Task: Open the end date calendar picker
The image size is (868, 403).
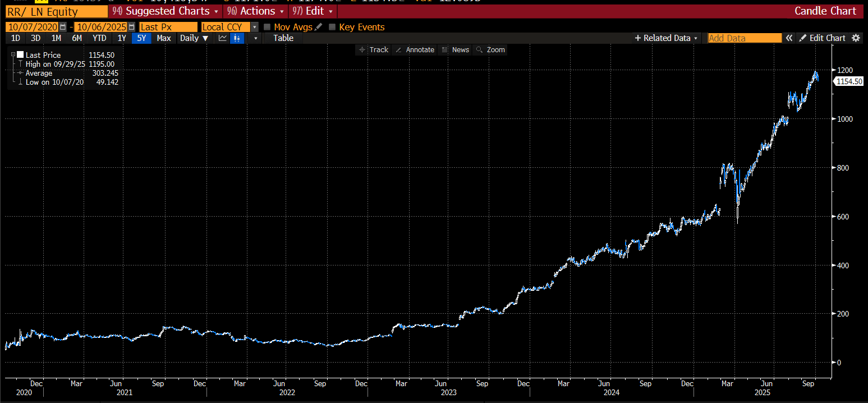Action: click(x=131, y=27)
